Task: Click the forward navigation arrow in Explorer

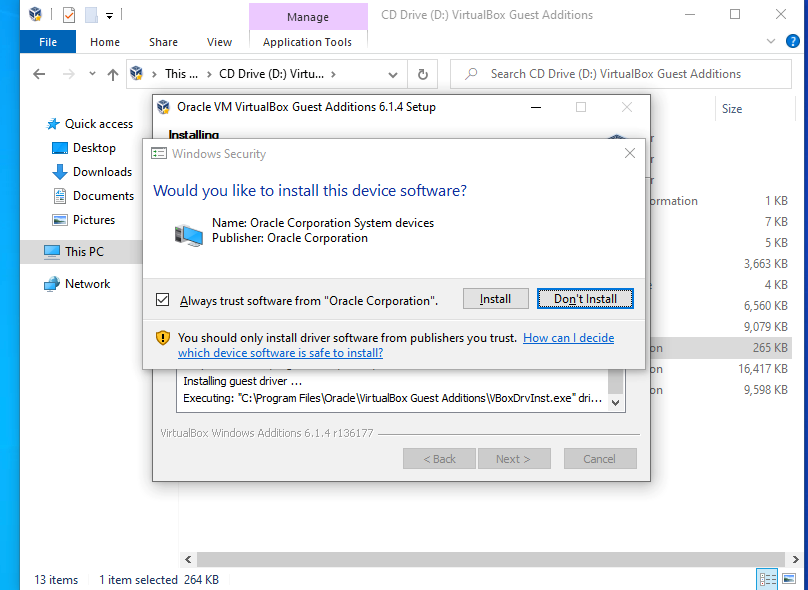Action: click(x=69, y=74)
